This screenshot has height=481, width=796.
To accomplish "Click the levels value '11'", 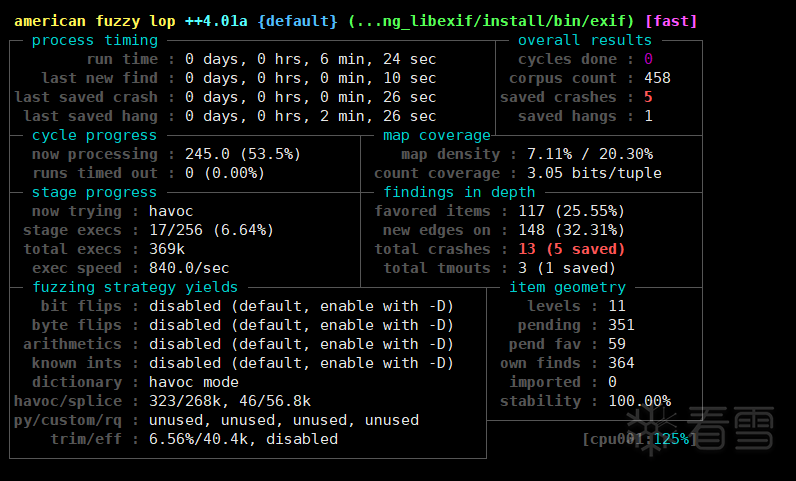I will pyautogui.click(x=617, y=306).
